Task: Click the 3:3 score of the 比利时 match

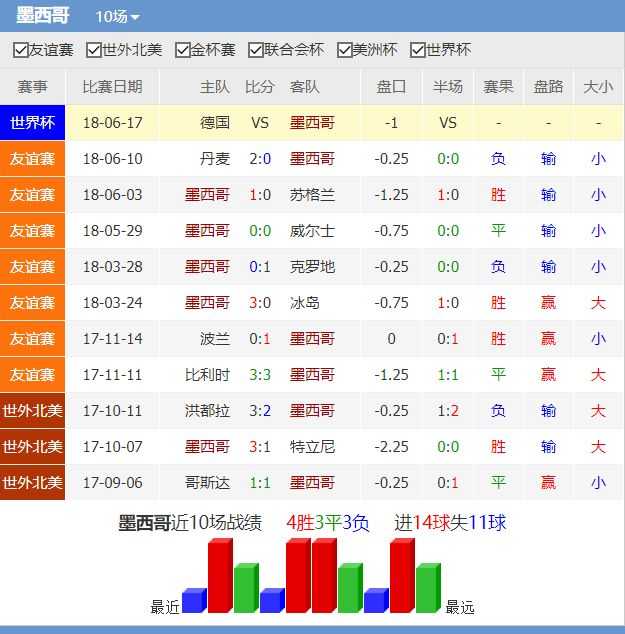Action: tap(260, 375)
